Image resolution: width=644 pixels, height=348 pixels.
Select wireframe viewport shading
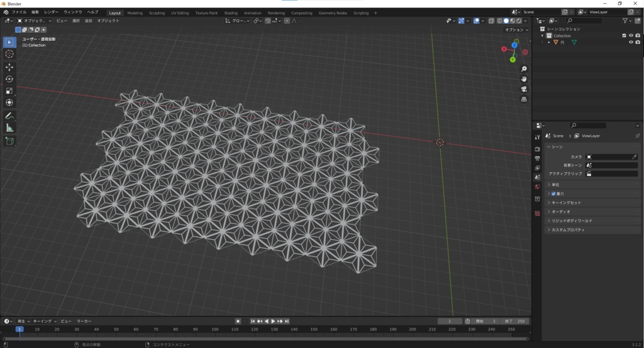point(500,21)
